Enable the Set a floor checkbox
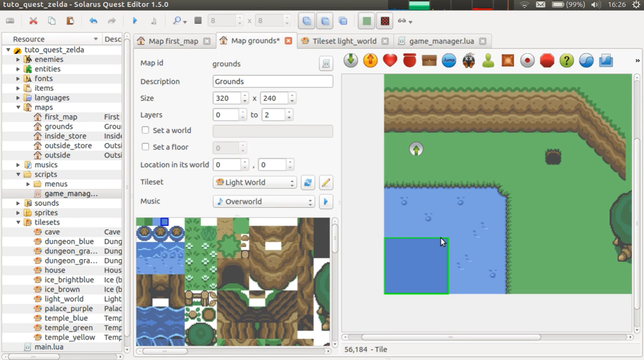Image resolution: width=644 pixels, height=360 pixels. click(145, 147)
